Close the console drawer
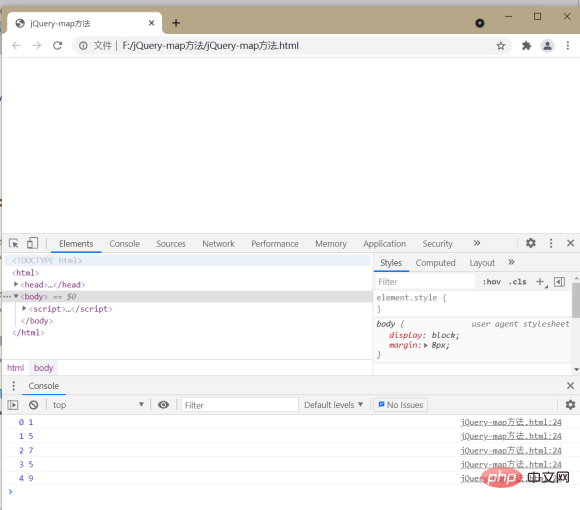The image size is (580, 510). (x=570, y=386)
